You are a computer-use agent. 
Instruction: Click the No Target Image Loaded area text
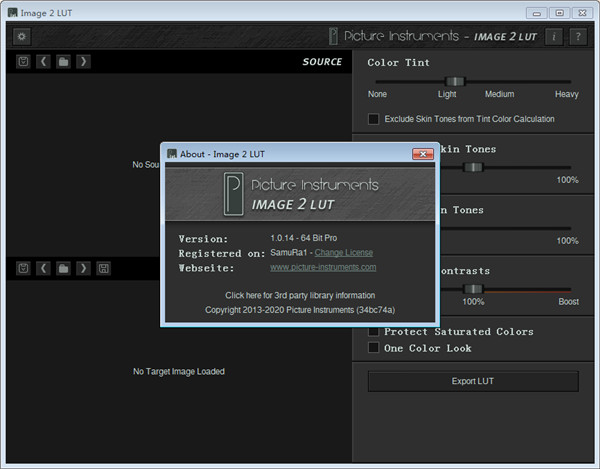(x=179, y=371)
